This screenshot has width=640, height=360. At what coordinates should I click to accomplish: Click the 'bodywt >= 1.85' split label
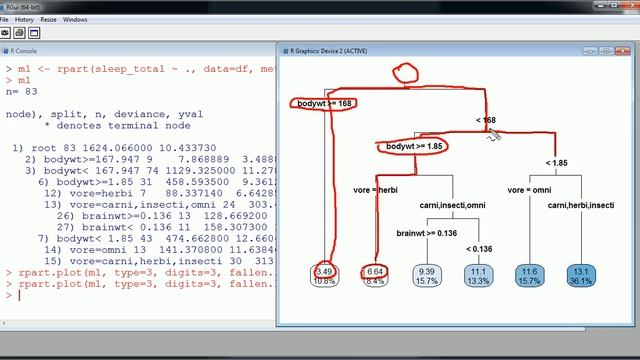click(x=414, y=147)
